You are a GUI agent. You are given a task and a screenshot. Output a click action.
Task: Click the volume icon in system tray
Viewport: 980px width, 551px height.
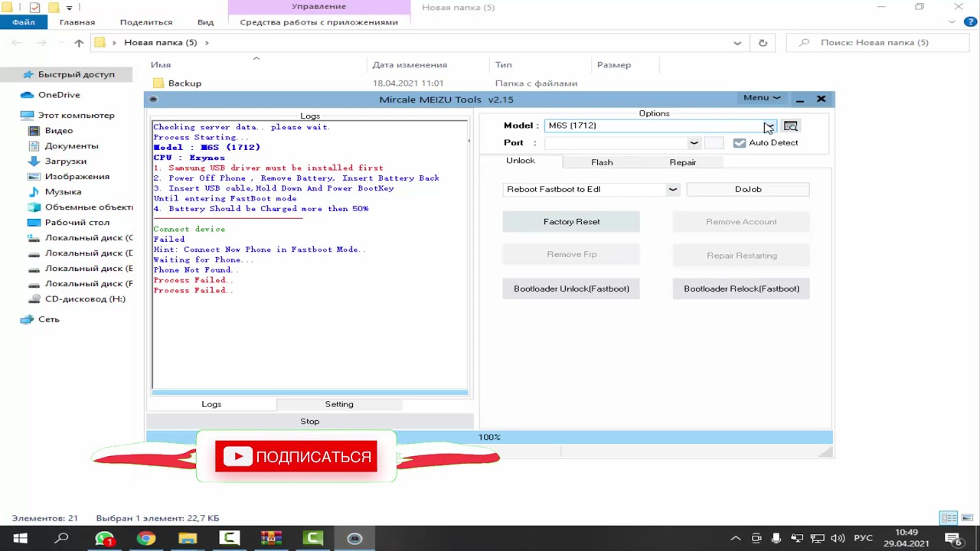838,539
